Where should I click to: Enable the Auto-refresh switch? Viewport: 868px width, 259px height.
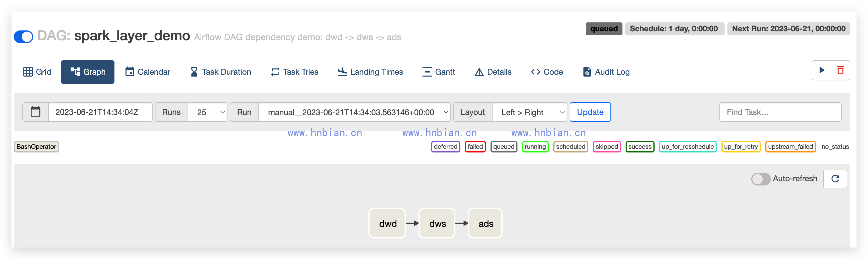(760, 179)
